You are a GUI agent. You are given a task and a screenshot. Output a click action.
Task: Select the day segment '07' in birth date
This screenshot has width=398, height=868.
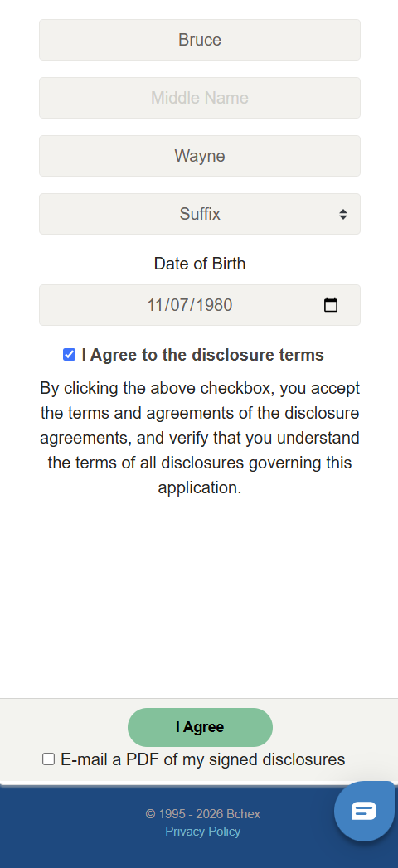pyautogui.click(x=180, y=305)
